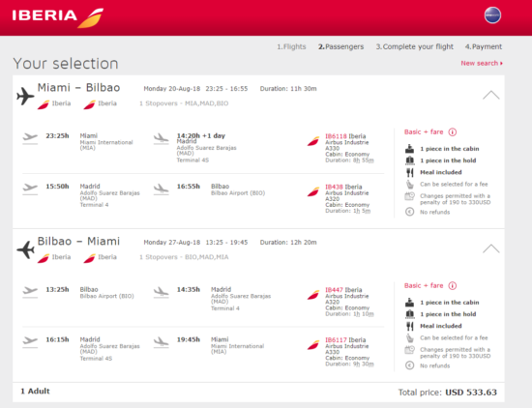Image resolution: width=532 pixels, height=408 pixels.
Task: Click return flight No refunds icon
Action: (410, 365)
